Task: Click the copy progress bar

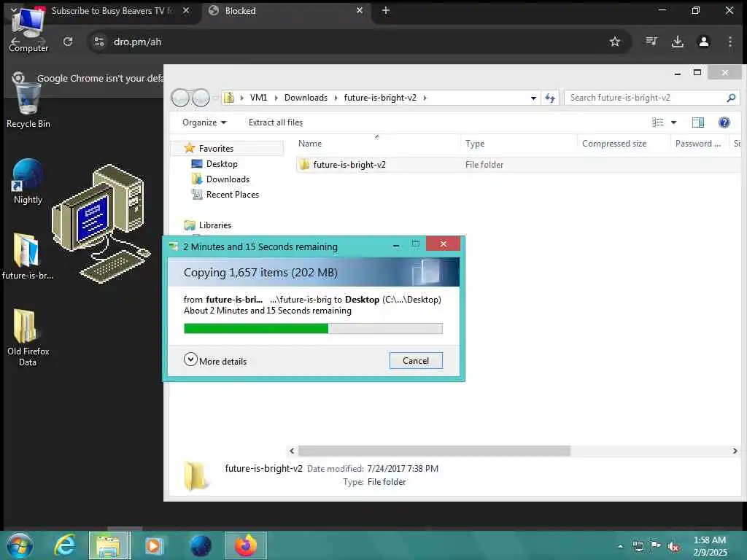Action: click(x=313, y=328)
